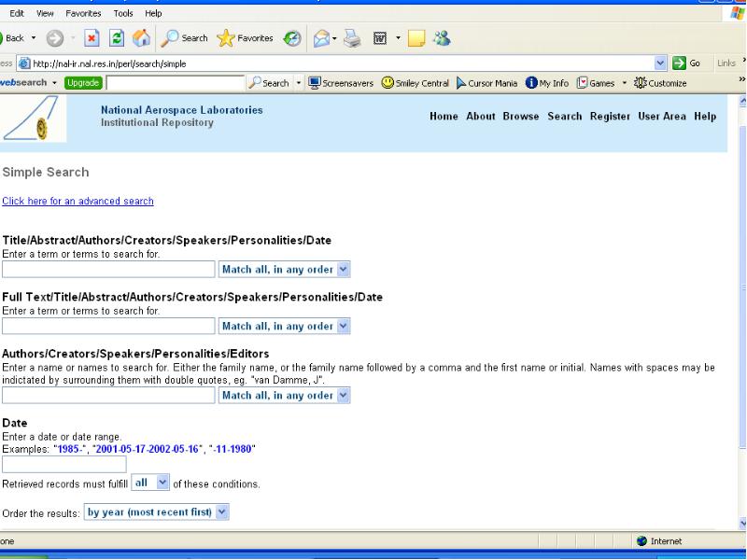747x560 pixels.
Task: Click the Links toolbar label
Action: click(x=726, y=63)
